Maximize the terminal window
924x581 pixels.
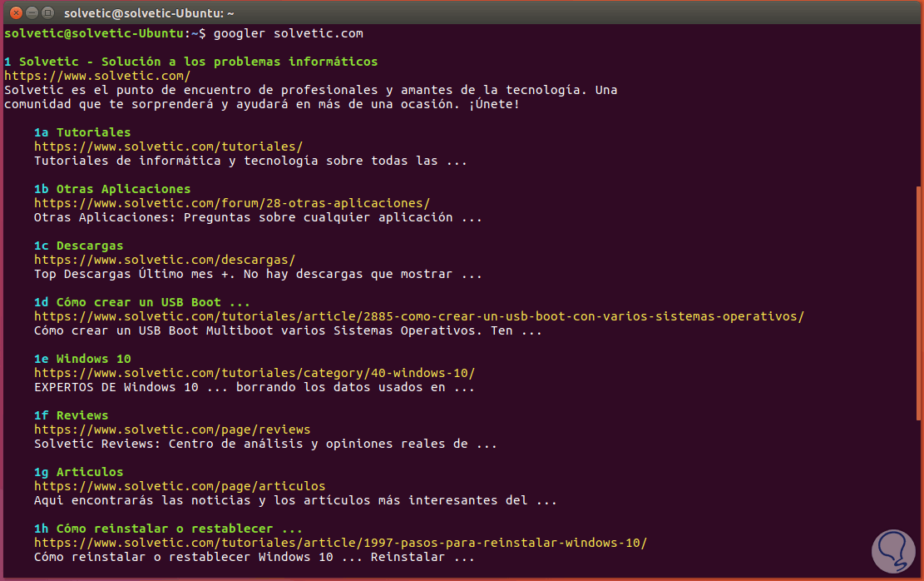[x=48, y=12]
